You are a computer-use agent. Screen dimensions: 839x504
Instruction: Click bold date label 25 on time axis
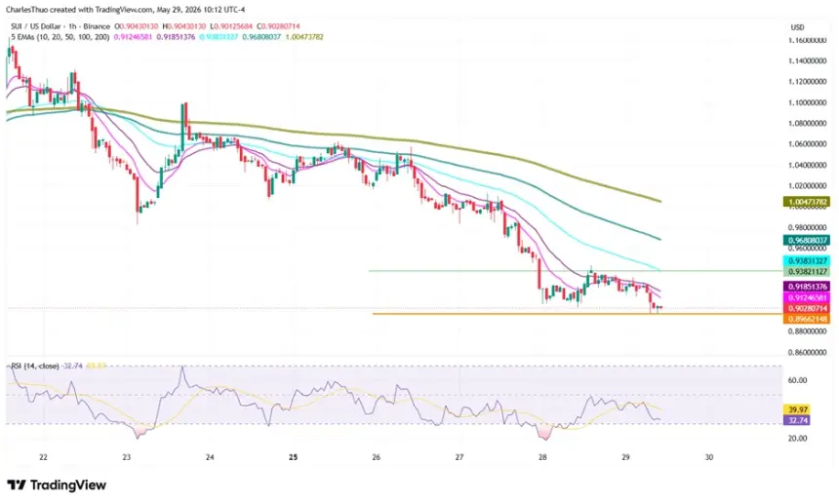coord(294,457)
